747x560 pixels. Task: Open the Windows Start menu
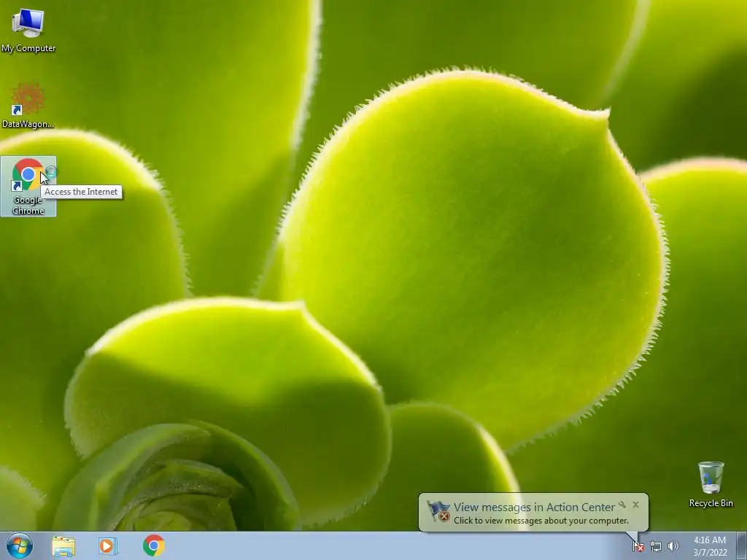(x=20, y=545)
